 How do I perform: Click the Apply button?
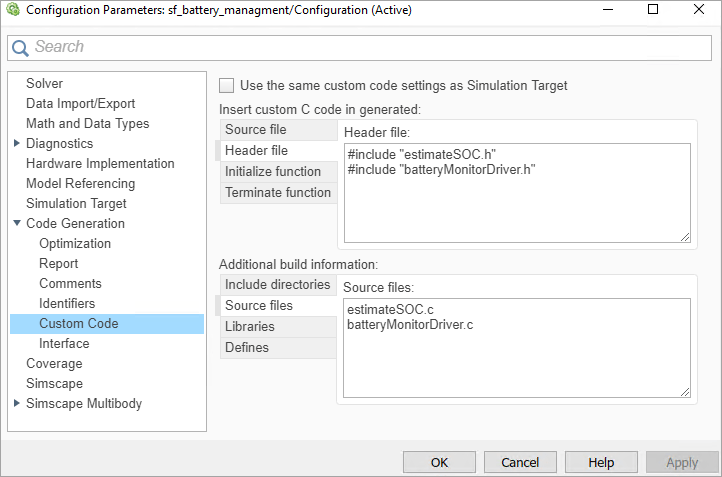[682, 462]
